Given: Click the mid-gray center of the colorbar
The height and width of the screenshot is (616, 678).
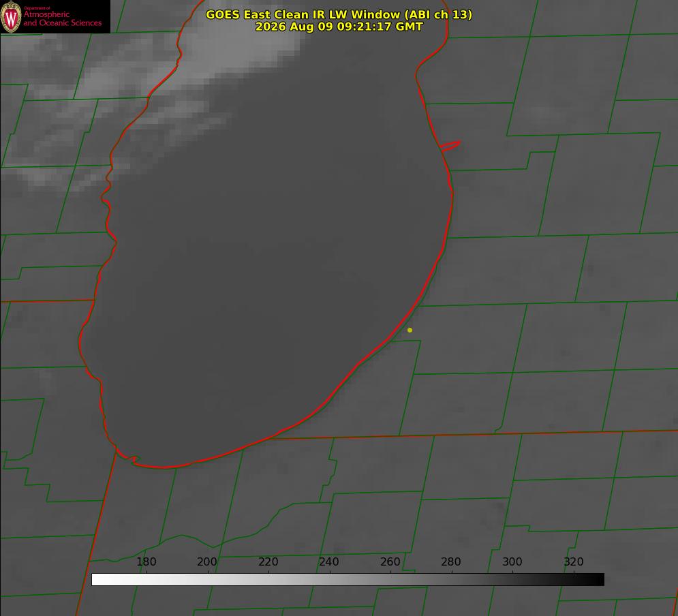Looking at the screenshot, I should coord(348,580).
